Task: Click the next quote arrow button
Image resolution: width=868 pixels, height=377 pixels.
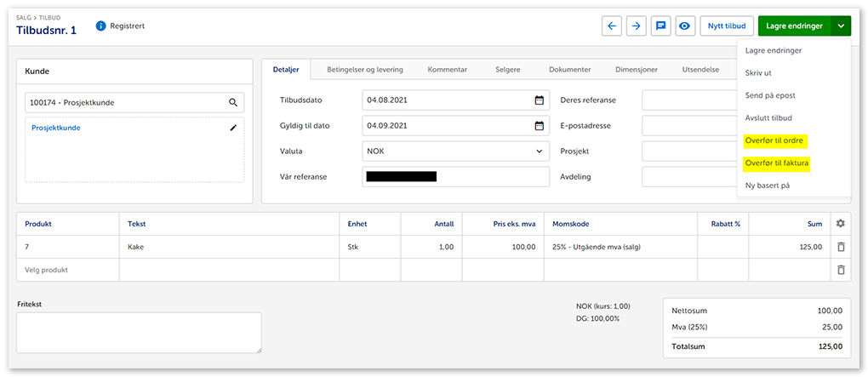Action: [x=636, y=26]
